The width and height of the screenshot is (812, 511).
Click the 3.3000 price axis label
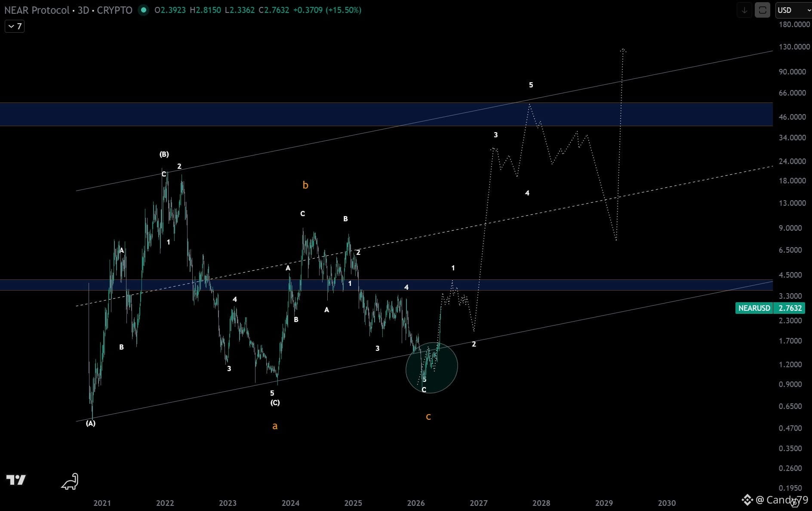click(790, 296)
